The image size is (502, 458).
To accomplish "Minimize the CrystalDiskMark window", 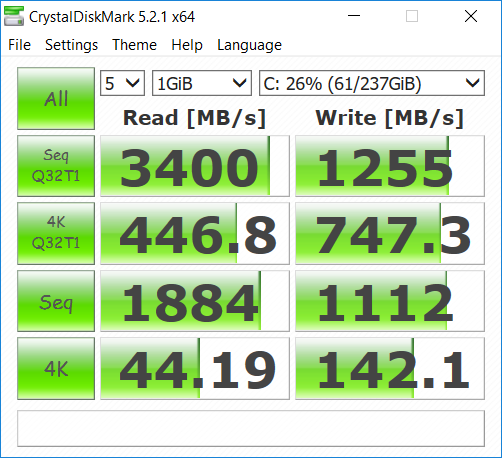I will [354, 16].
